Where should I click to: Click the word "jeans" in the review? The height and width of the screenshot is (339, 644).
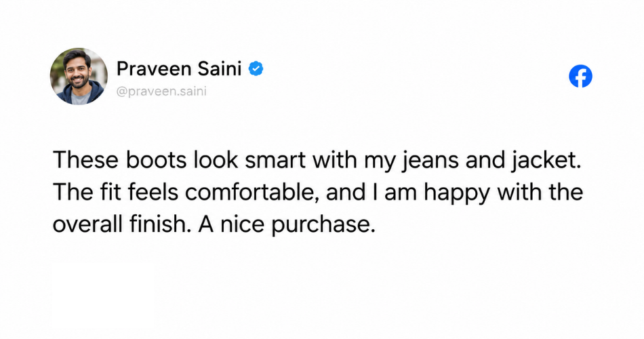[430, 161]
